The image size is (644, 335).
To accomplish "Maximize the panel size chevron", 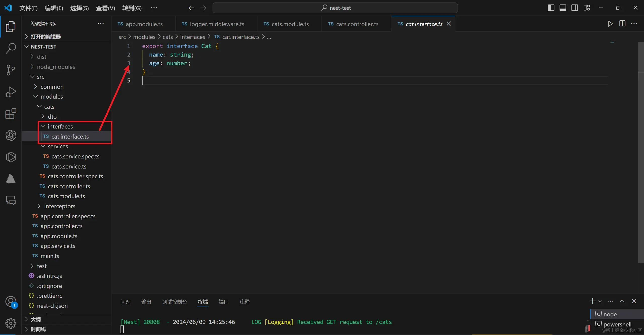I will [622, 301].
